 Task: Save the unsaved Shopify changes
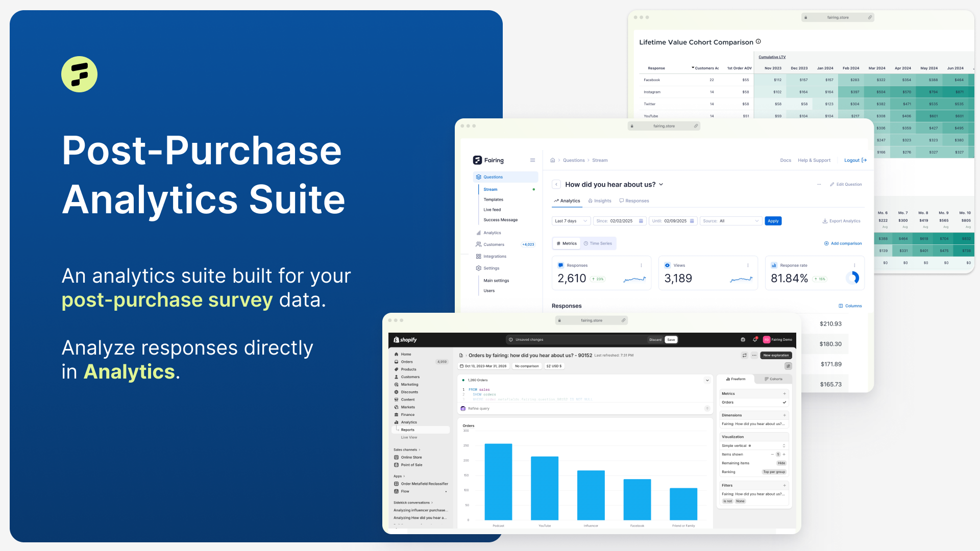(x=671, y=339)
